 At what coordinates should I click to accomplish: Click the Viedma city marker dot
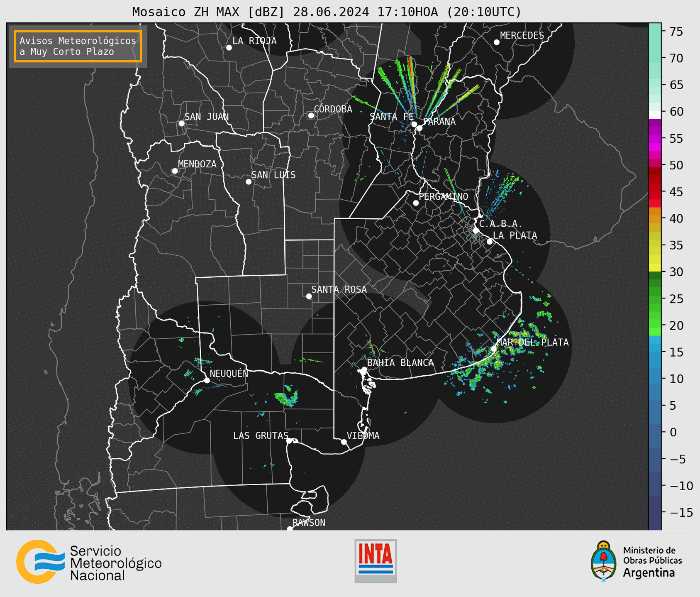pyautogui.click(x=344, y=442)
